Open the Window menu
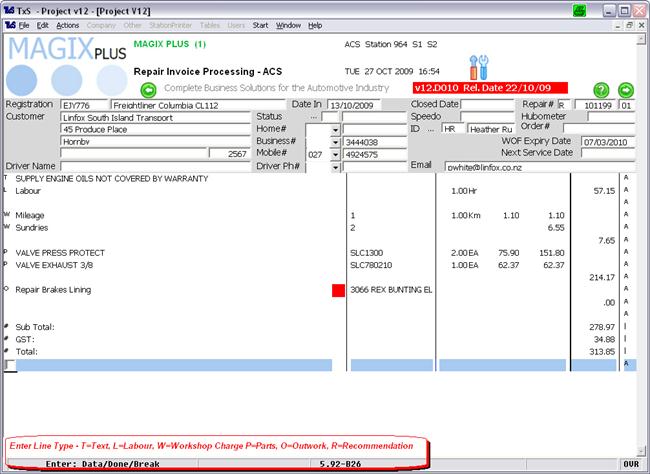The width and height of the screenshot is (650, 474). pos(288,25)
